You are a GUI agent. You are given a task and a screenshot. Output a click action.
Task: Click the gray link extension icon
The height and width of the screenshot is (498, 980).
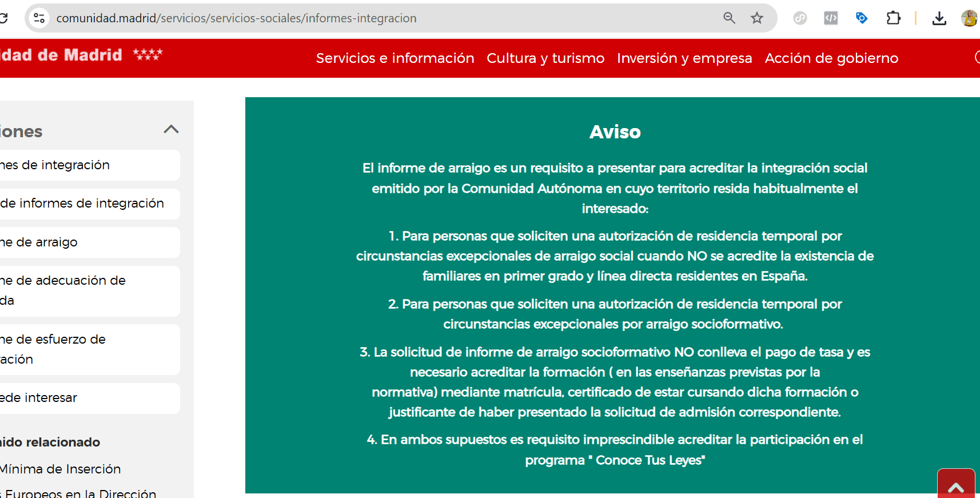pos(800,18)
